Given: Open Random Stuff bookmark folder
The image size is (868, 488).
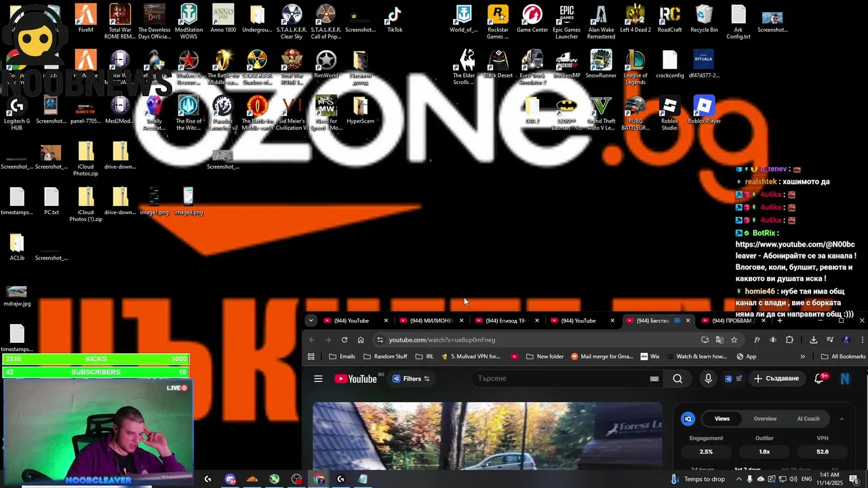Looking at the screenshot, I should [x=385, y=357].
